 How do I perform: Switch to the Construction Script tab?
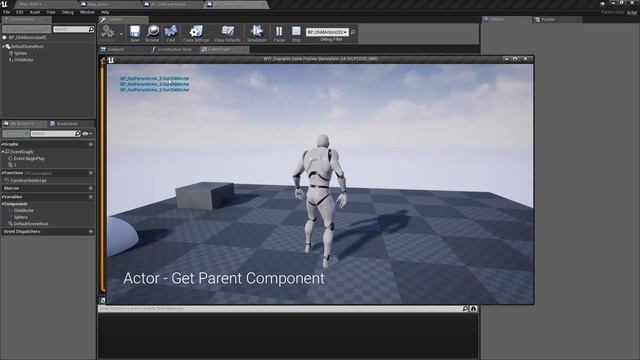point(175,49)
